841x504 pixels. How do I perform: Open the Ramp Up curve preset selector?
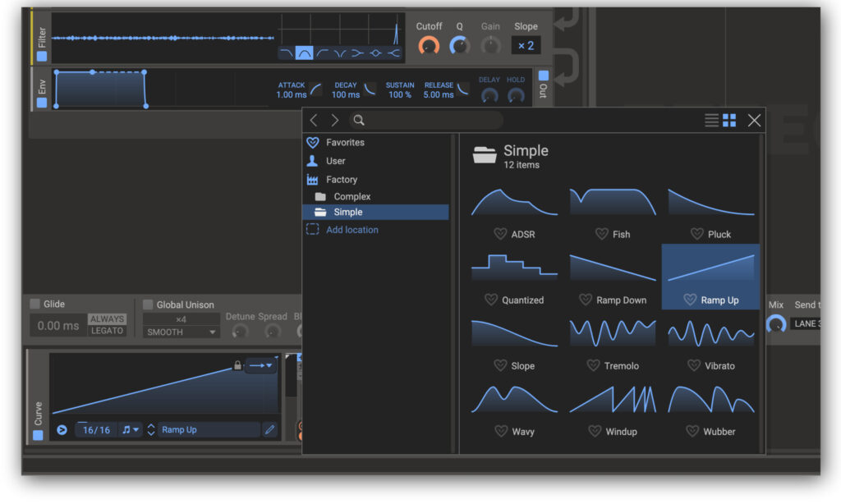point(208,430)
